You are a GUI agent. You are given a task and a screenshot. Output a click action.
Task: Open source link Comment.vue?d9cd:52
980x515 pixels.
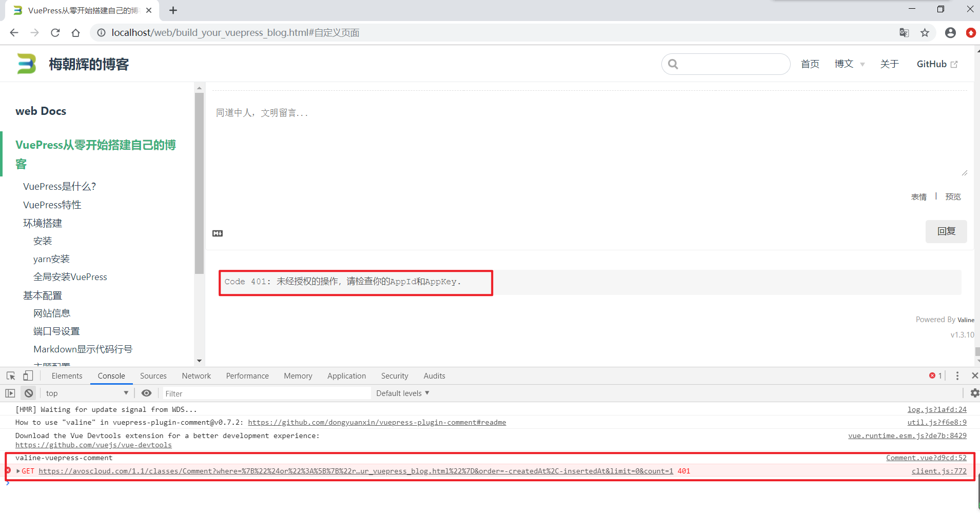[926, 458]
